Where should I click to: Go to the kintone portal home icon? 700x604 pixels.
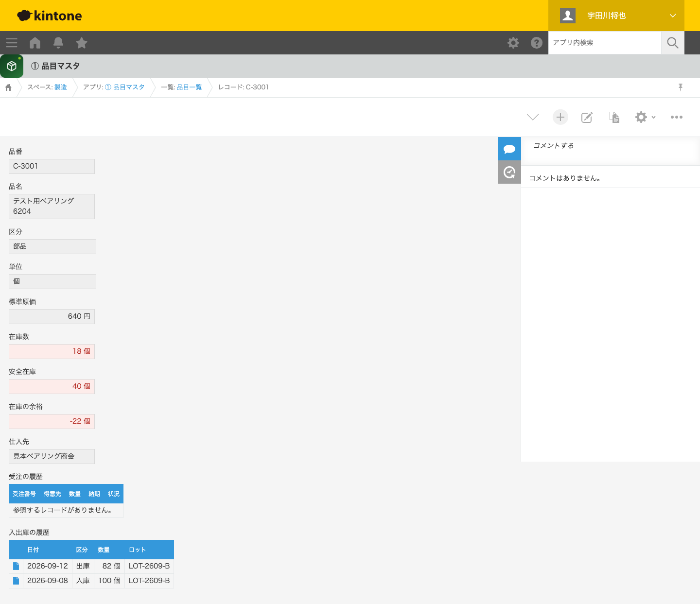pos(35,43)
